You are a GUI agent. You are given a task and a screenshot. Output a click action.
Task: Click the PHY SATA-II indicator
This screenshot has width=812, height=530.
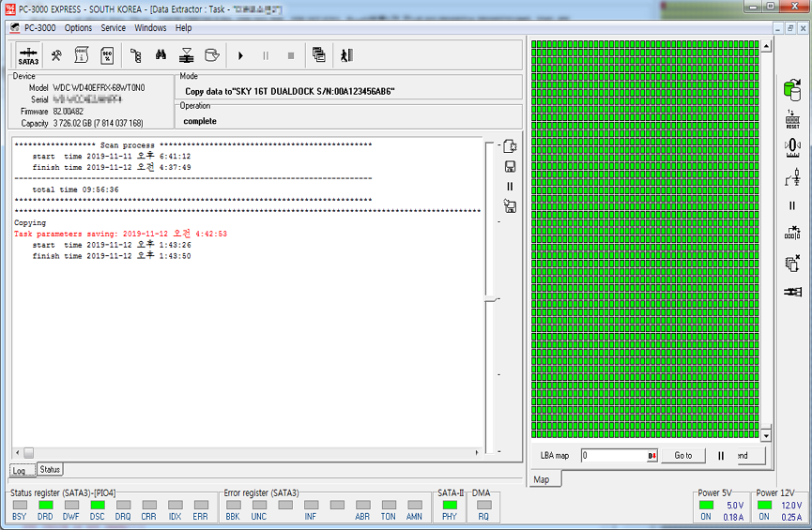click(x=450, y=505)
